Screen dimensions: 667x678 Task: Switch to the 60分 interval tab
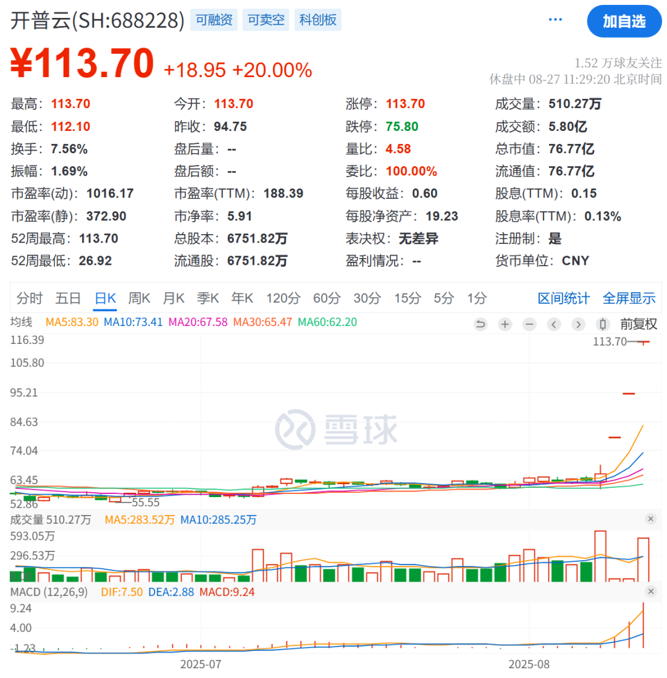tap(327, 298)
